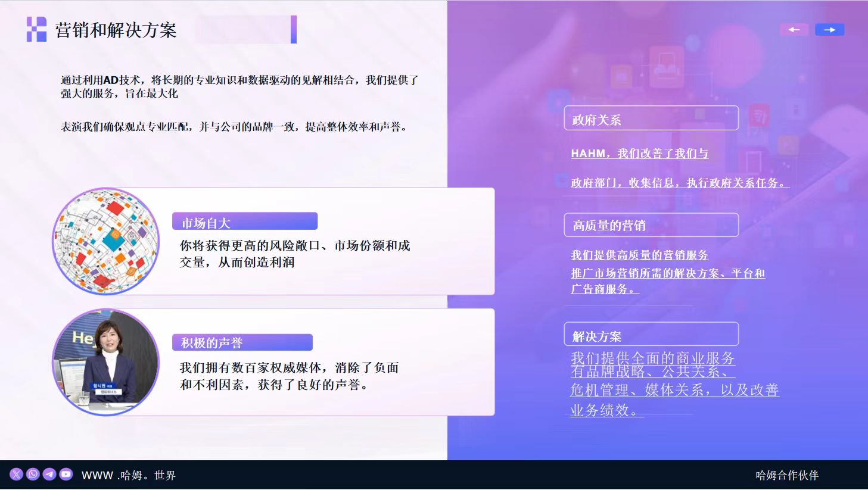Click the heading 营销和解决方案
The width and height of the screenshot is (868, 490).
[116, 30]
